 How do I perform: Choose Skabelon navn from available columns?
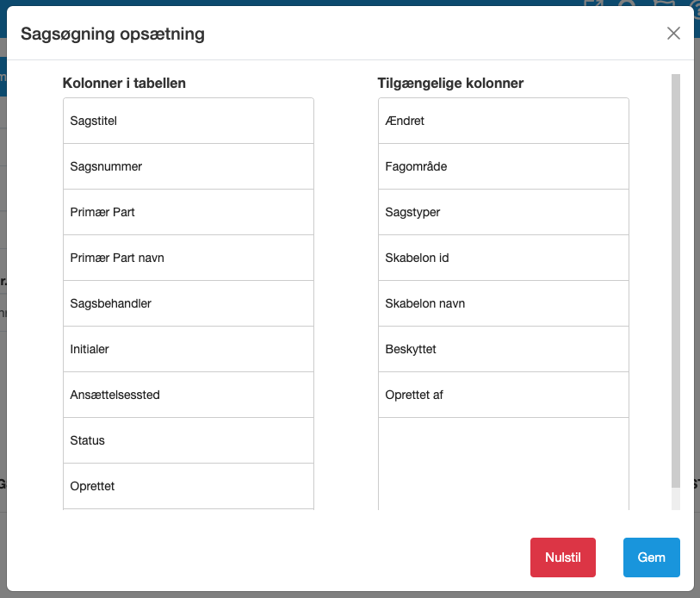pyautogui.click(x=503, y=303)
